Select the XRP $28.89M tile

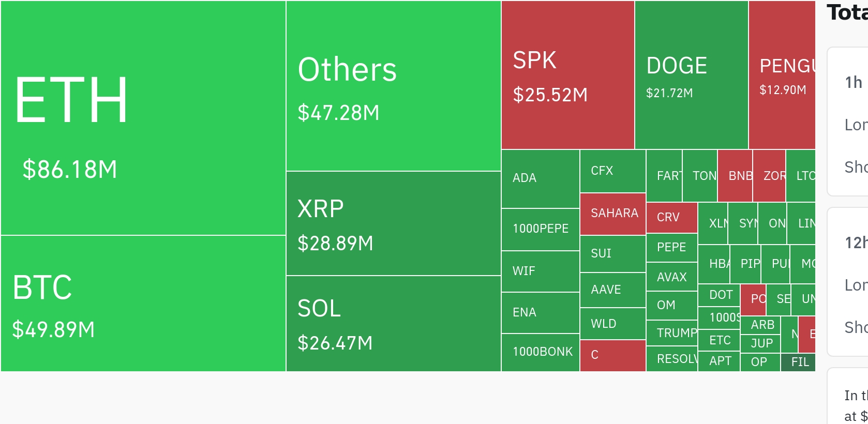click(394, 223)
